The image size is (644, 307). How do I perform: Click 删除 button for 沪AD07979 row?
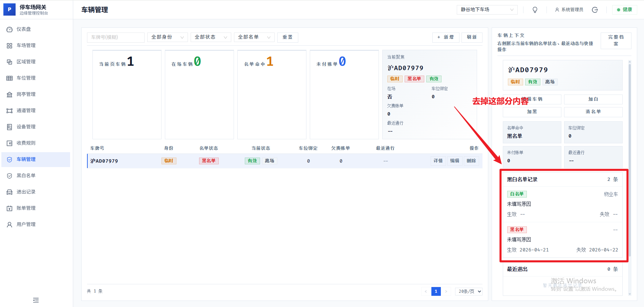coord(471,161)
